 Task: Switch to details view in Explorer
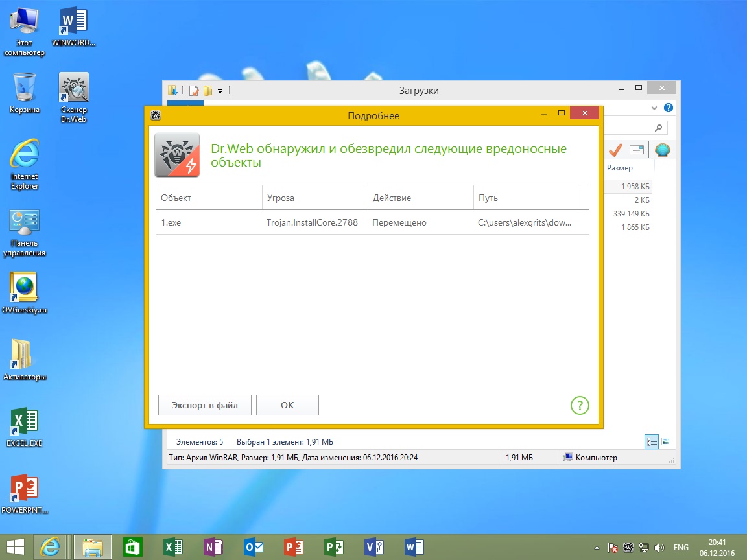[x=652, y=441]
